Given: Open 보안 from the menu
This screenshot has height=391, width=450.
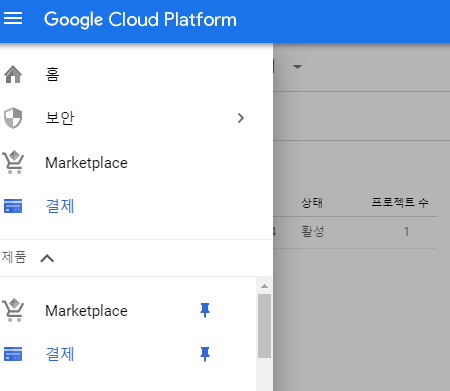Looking at the screenshot, I should click(x=60, y=118).
